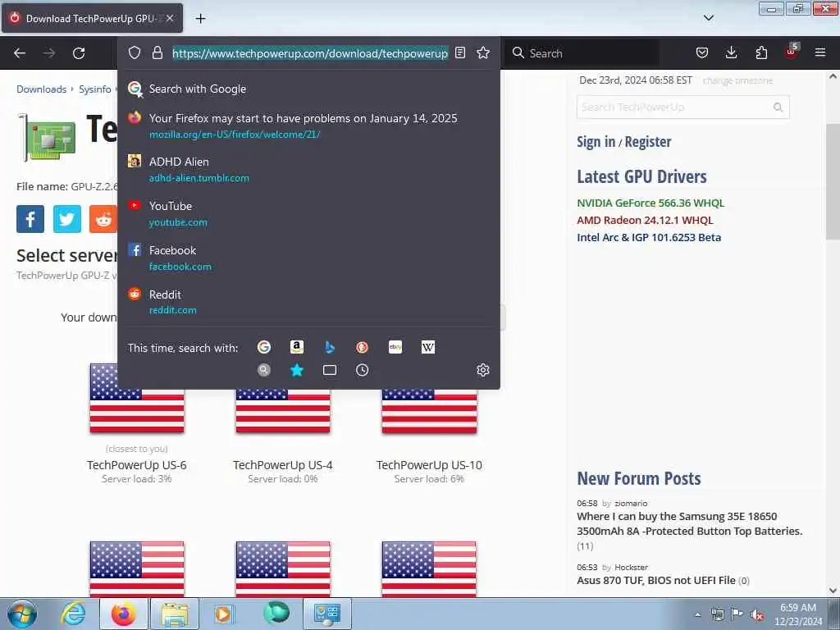
Task: Search this time with eBay
Action: (395, 347)
